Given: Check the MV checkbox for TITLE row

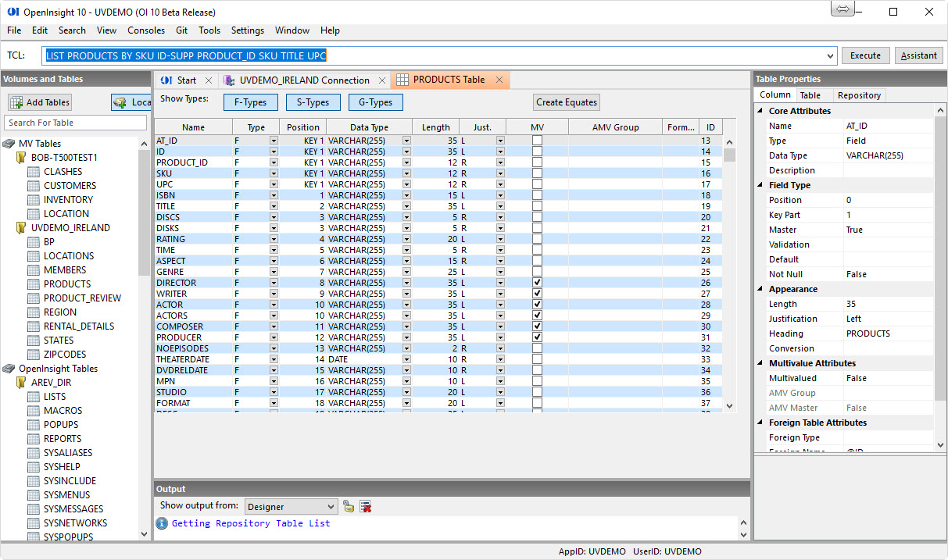Looking at the screenshot, I should click(x=537, y=206).
